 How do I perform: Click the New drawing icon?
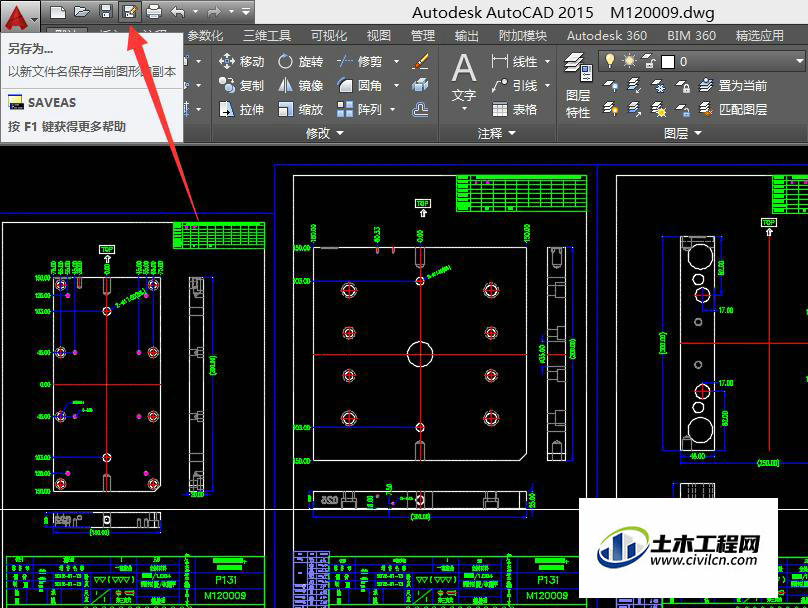(58, 11)
